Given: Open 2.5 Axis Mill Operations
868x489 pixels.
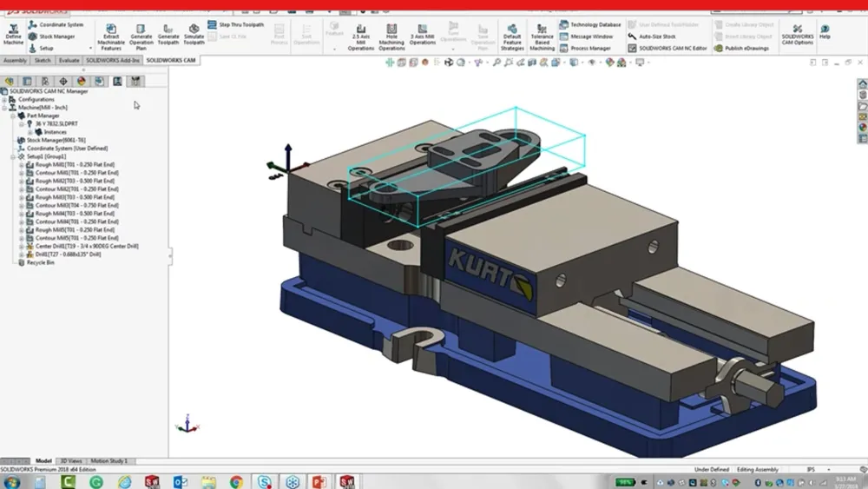Looking at the screenshot, I should [x=361, y=37].
